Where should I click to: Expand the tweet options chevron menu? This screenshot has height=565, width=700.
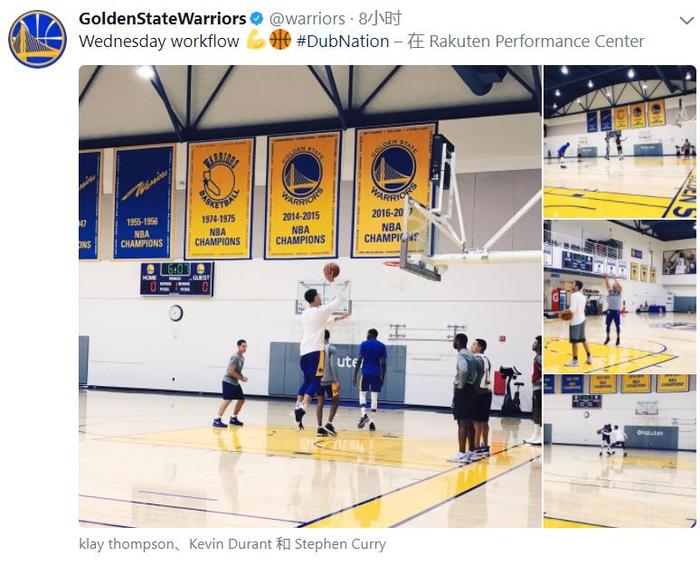pos(687,21)
